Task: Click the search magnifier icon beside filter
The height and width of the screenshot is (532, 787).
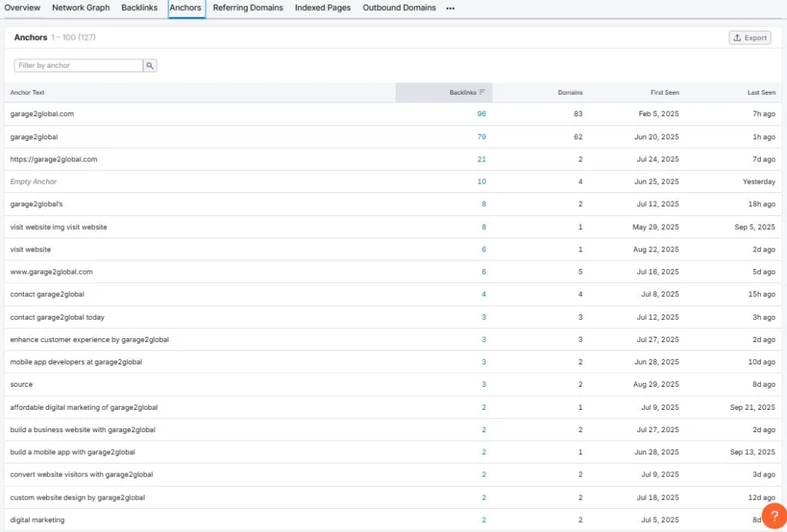Action: tap(150, 65)
